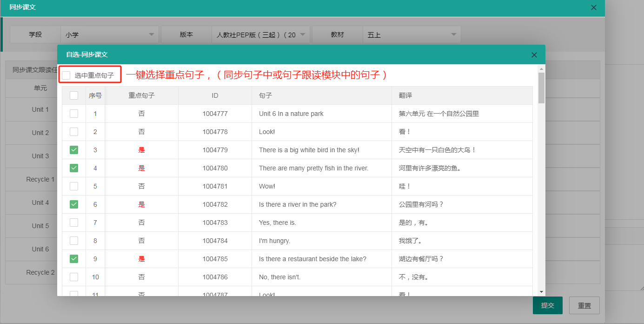Check the row 10 No, there isn't checkbox
Image resolution: width=644 pixels, height=324 pixels.
pyautogui.click(x=74, y=277)
